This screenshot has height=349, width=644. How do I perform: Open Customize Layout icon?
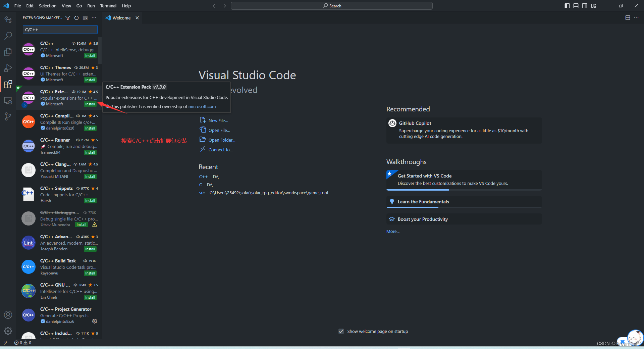point(594,6)
